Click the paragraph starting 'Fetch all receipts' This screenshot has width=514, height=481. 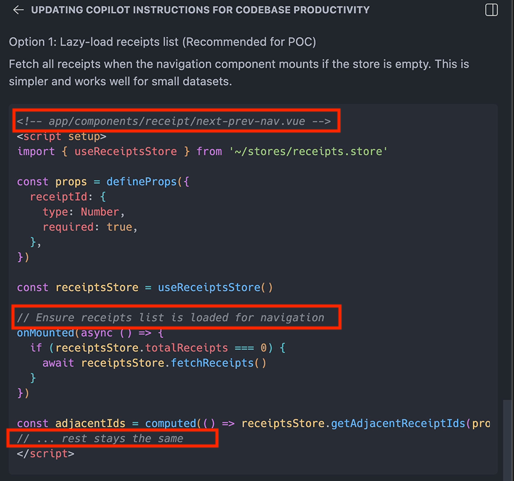click(x=239, y=73)
